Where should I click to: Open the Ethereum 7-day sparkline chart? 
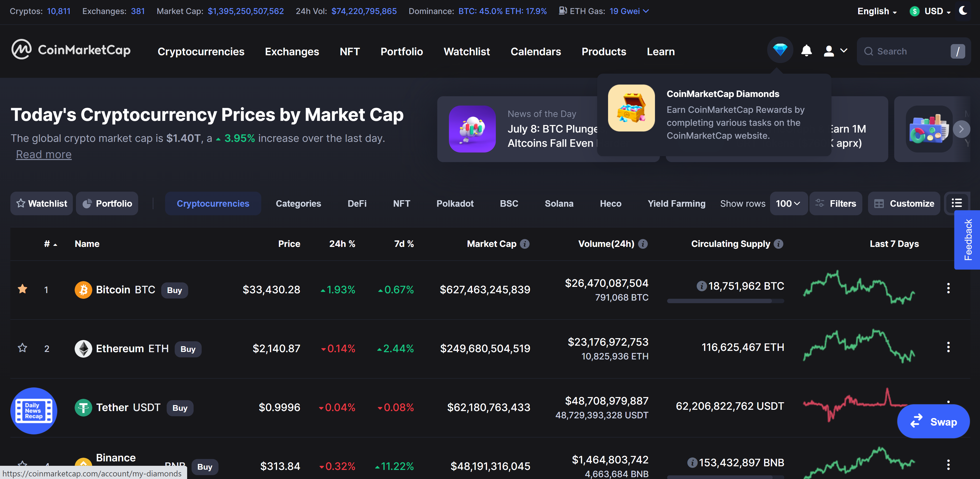[859, 346]
